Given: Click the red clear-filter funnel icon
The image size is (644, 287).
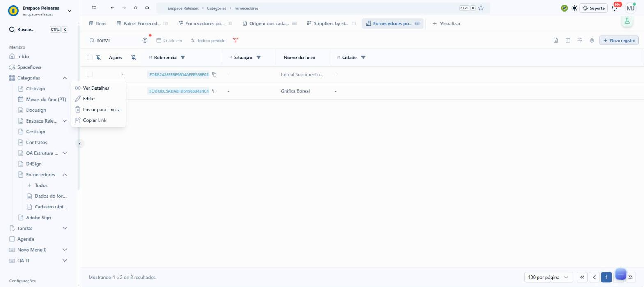Looking at the screenshot, I should pos(235,40).
